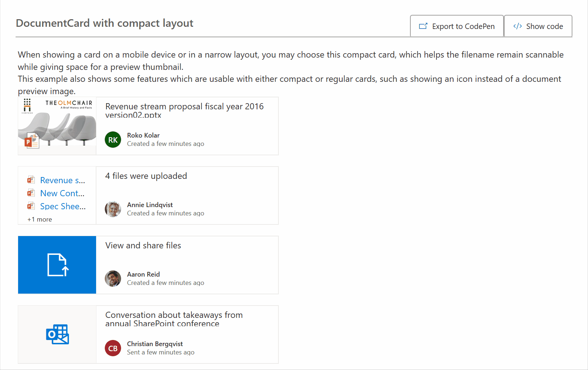The width and height of the screenshot is (588, 370).
Task: Click the CB avatar for Christian Bergqvist
Action: coord(113,348)
